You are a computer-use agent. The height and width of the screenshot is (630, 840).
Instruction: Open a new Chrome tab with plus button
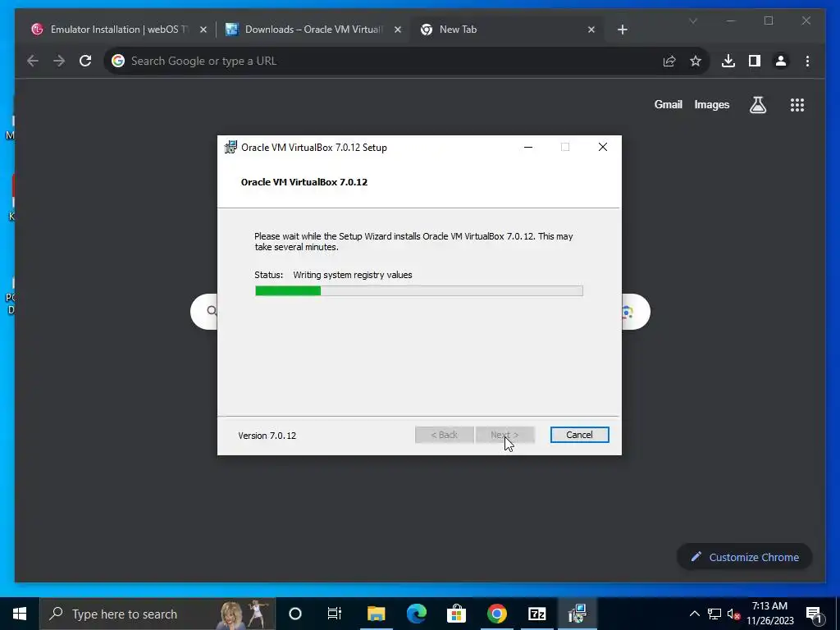point(622,30)
